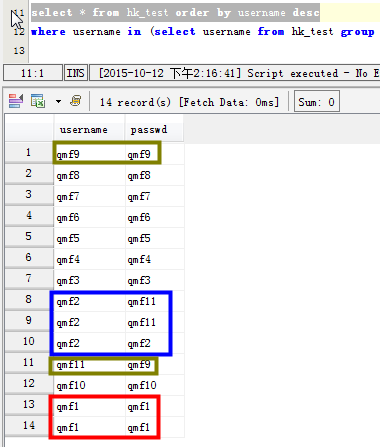Click username cell qmf2 in row 9

pos(89,322)
